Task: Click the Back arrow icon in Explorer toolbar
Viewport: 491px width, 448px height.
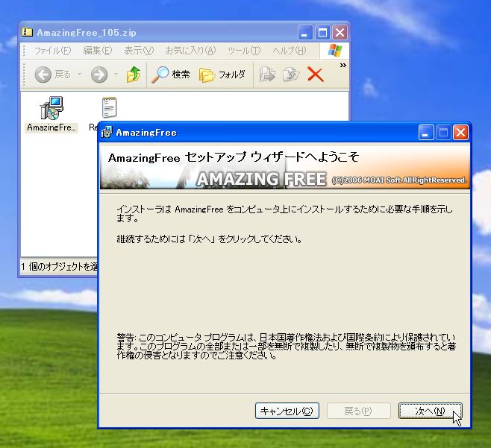Action: [43, 75]
